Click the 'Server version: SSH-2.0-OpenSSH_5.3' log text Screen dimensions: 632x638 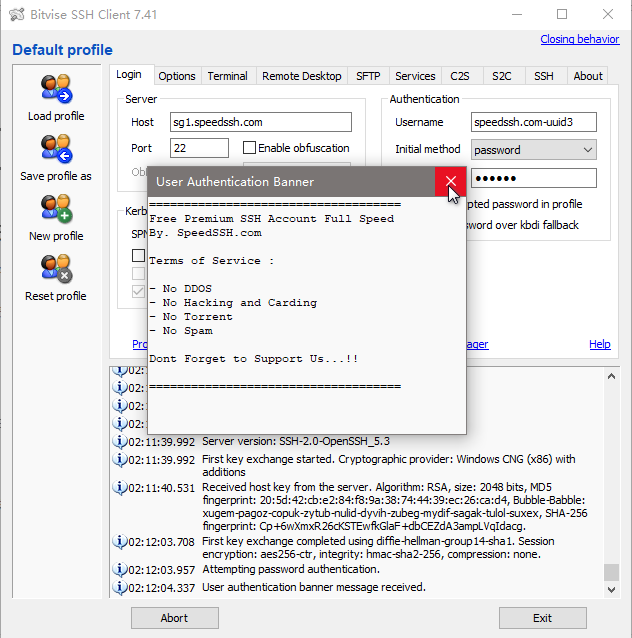296,441
